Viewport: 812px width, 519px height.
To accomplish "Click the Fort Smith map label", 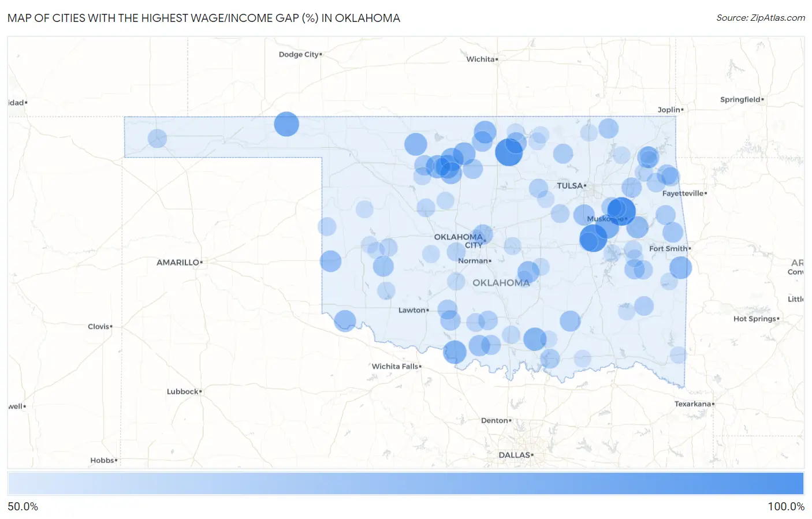I will [668, 249].
